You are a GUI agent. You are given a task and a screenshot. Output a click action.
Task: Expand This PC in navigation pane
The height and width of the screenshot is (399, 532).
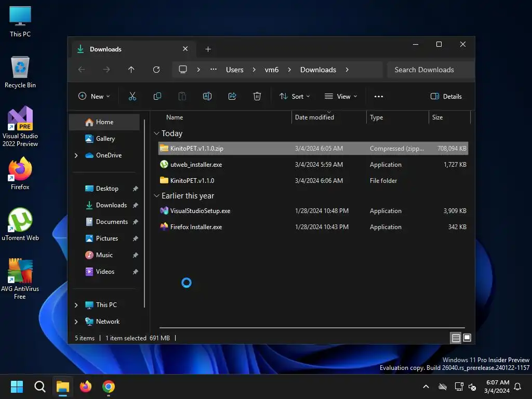(76, 305)
